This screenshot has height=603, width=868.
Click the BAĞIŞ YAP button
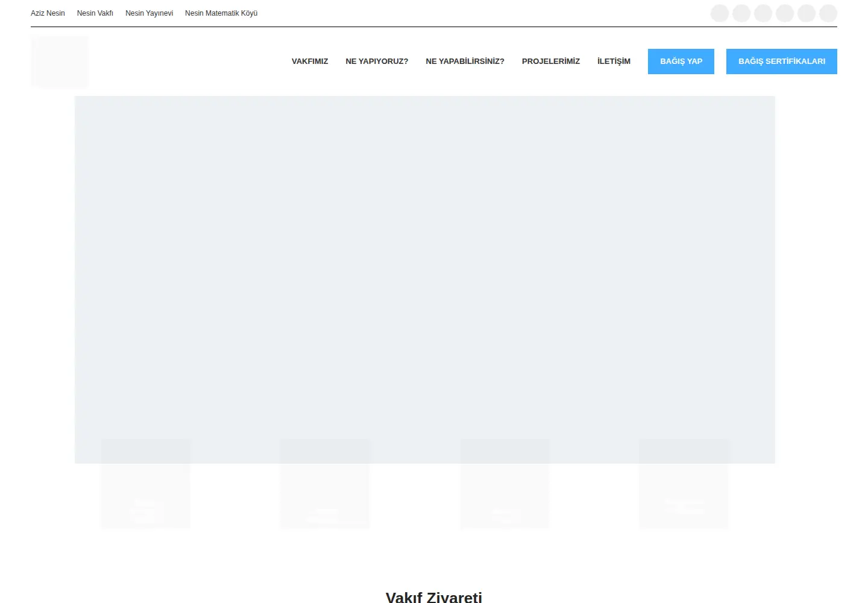point(681,62)
